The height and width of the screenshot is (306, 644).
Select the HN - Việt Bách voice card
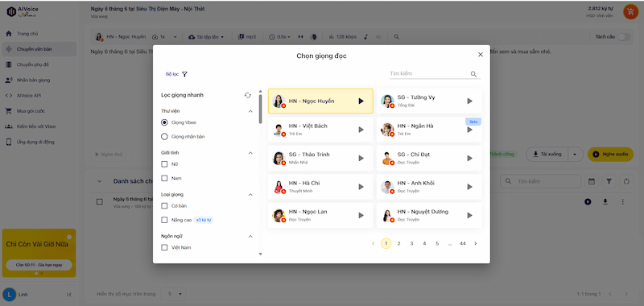[320, 130]
